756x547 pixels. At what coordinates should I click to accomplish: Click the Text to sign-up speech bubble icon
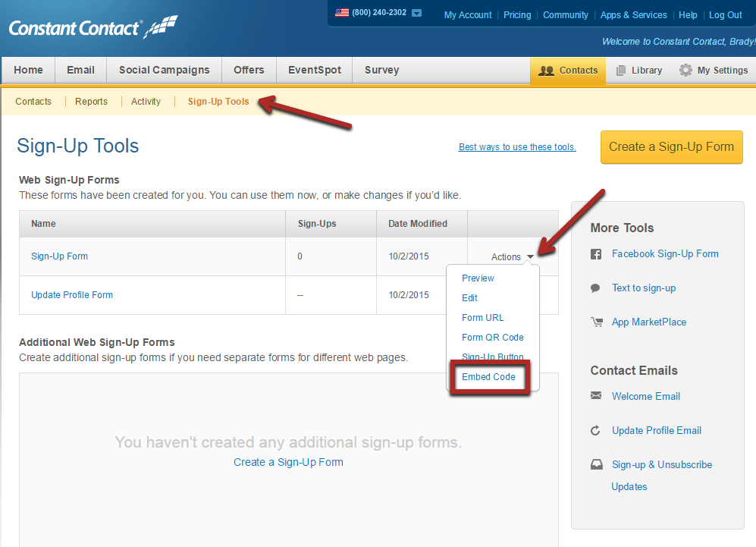[x=595, y=288]
